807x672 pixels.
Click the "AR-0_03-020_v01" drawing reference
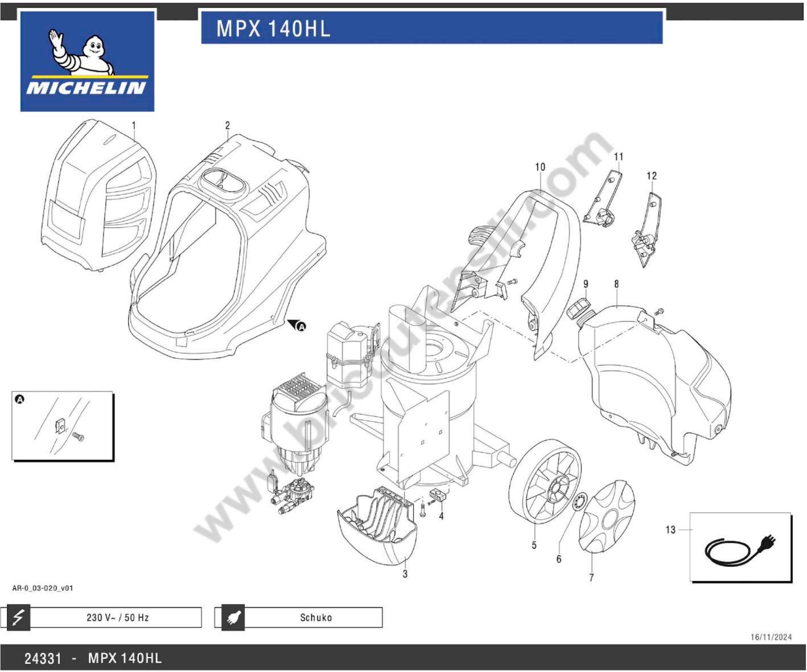[x=43, y=588]
